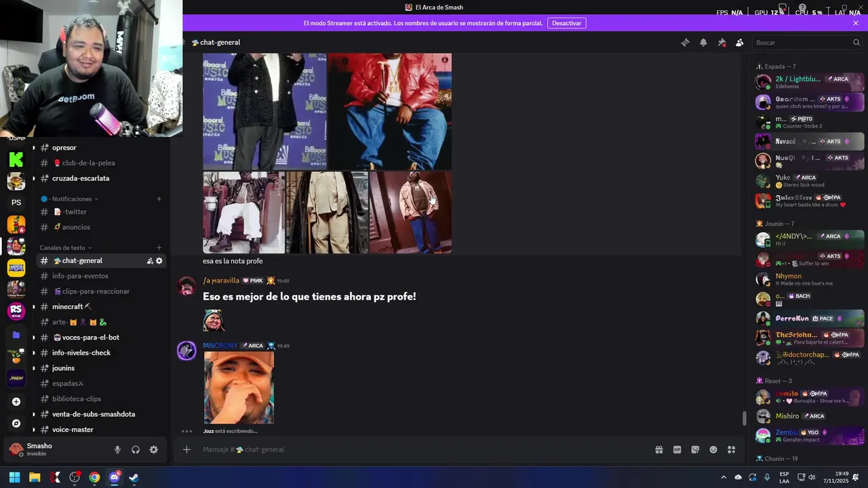
Task: Open the GIF picker
Action: (677, 449)
